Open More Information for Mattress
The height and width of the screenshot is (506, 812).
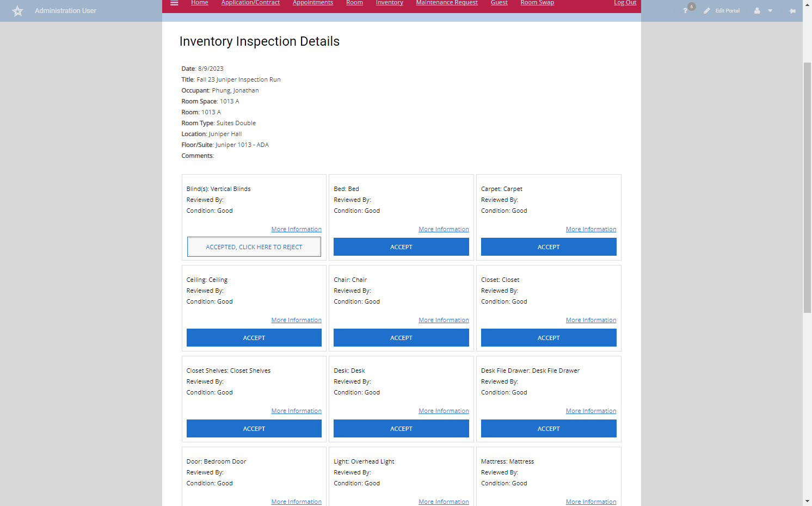pyautogui.click(x=591, y=502)
